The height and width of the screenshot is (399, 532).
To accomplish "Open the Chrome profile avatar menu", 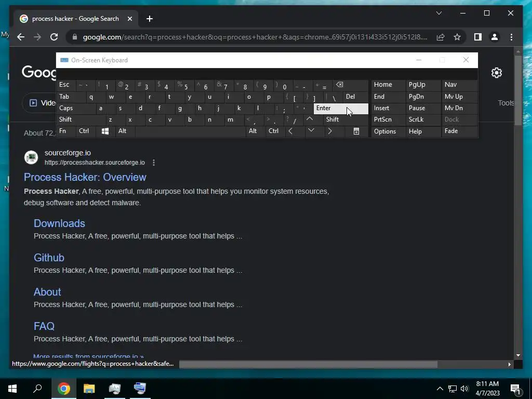I will [x=495, y=37].
